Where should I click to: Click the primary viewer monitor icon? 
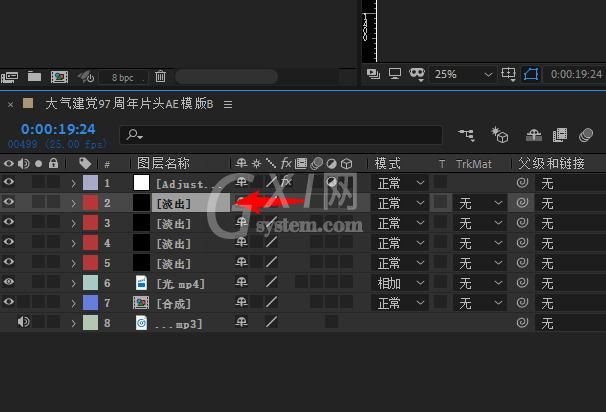click(x=395, y=73)
